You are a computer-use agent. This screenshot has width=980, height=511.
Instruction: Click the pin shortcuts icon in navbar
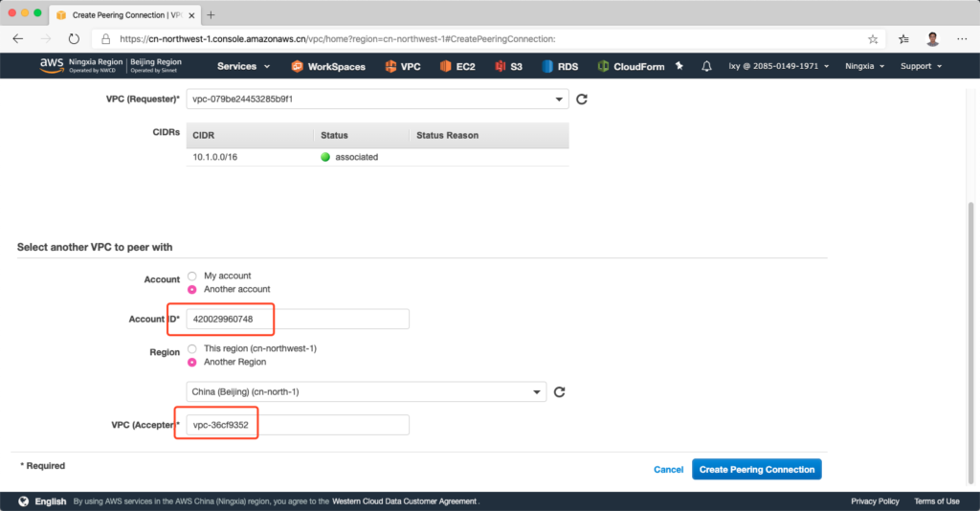pyautogui.click(x=679, y=66)
